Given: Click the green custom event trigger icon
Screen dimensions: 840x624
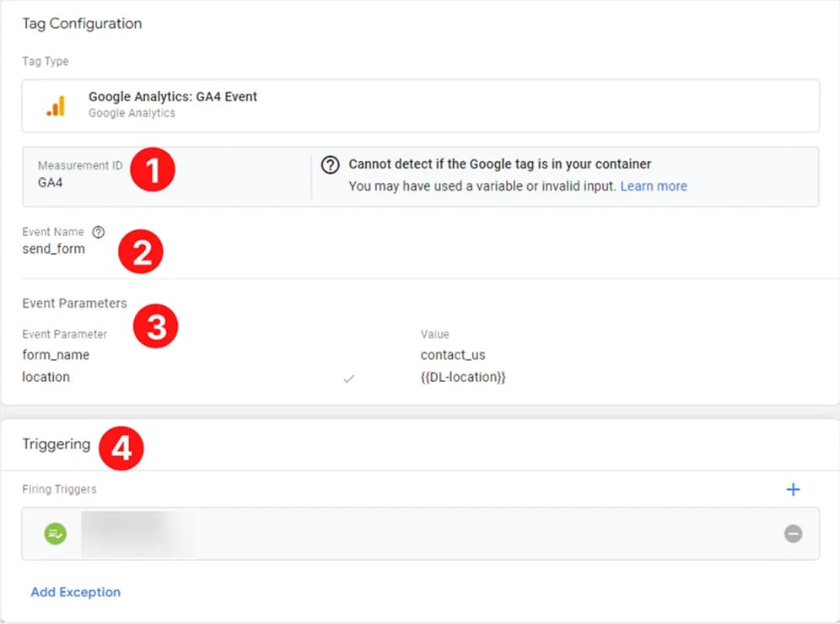Looking at the screenshot, I should [x=55, y=534].
